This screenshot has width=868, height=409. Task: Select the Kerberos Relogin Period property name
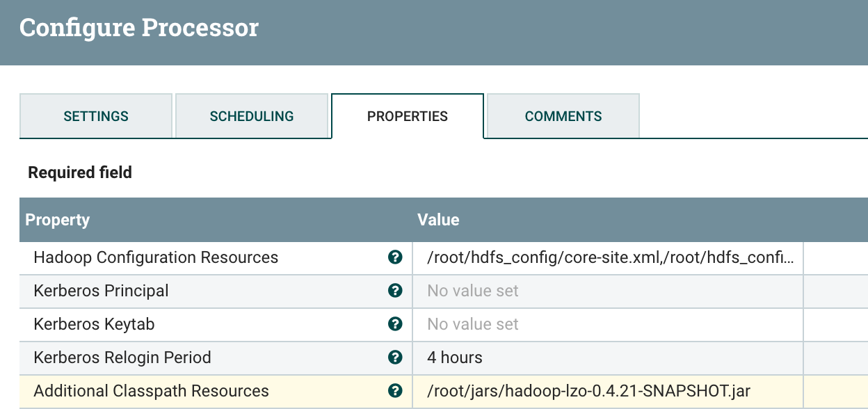point(122,358)
